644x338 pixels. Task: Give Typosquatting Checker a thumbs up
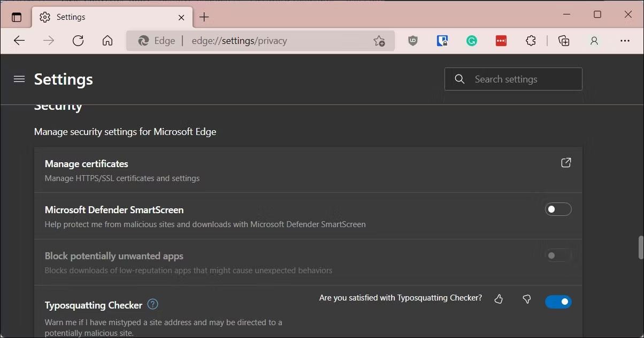(499, 299)
